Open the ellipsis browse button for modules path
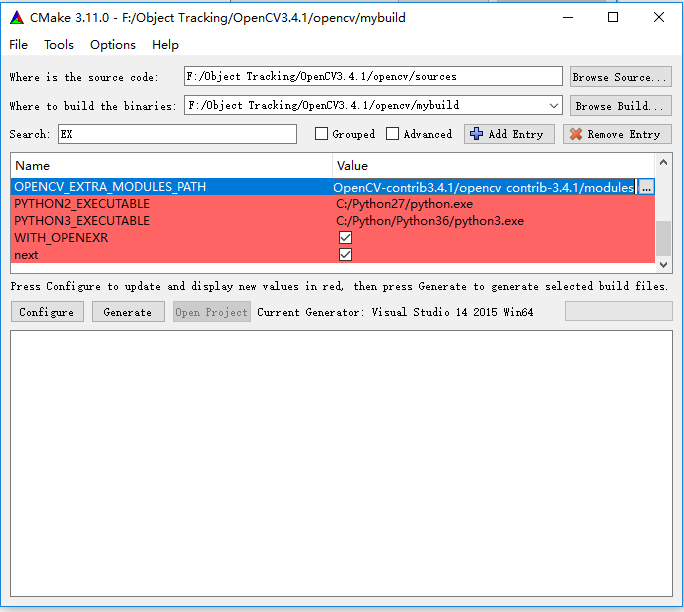This screenshot has width=684, height=612. [646, 188]
